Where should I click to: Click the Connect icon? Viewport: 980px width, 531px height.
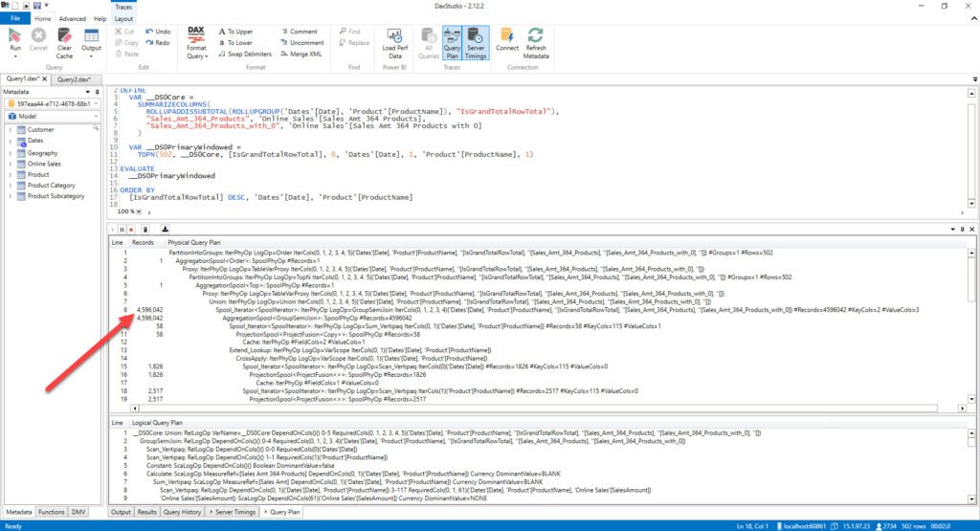point(507,39)
